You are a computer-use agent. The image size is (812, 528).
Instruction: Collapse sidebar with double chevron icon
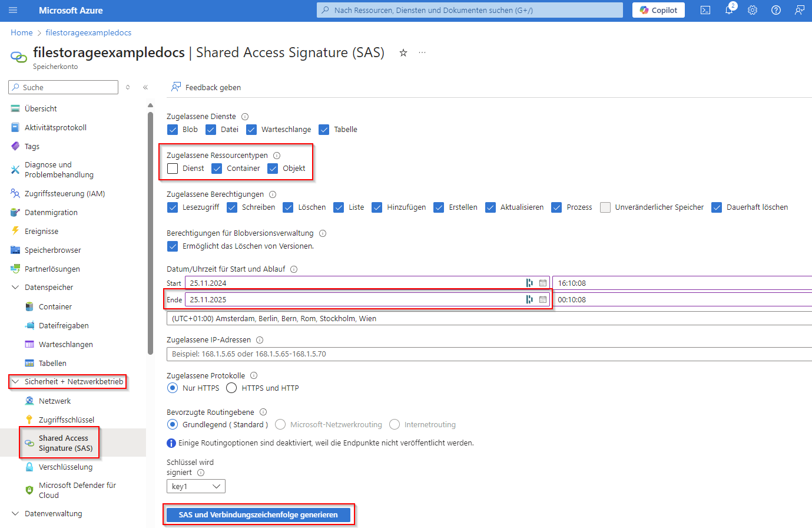tap(145, 87)
